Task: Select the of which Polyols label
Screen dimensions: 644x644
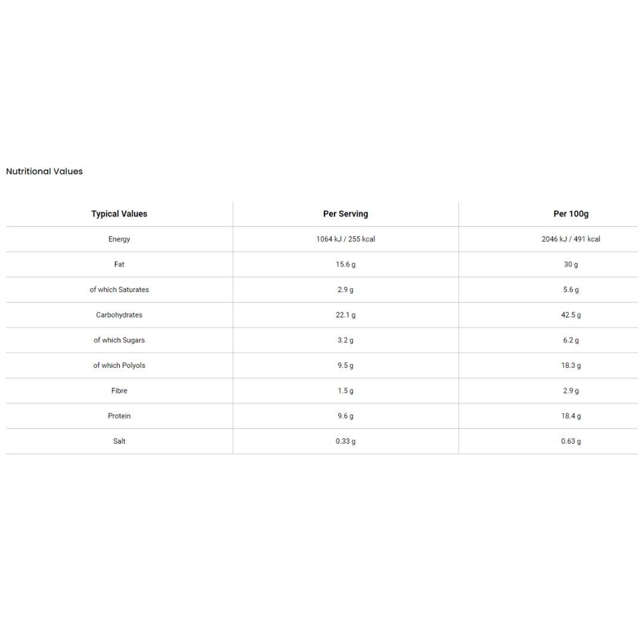Action: tap(119, 366)
